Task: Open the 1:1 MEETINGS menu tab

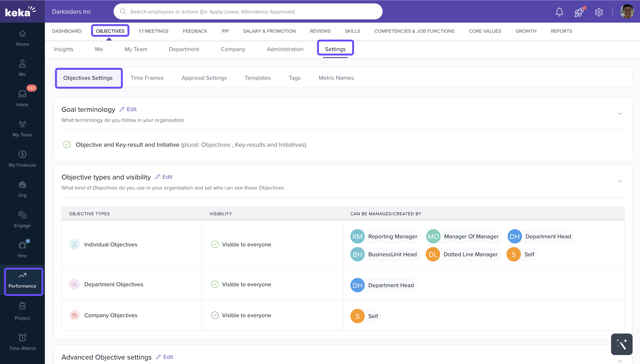Action: click(x=153, y=31)
